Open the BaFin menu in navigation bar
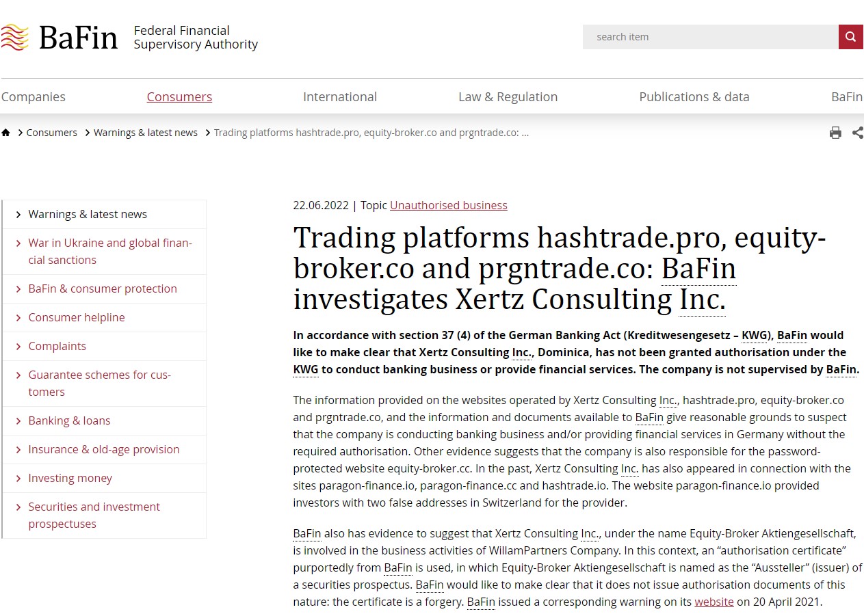The height and width of the screenshot is (616, 864). coord(847,96)
